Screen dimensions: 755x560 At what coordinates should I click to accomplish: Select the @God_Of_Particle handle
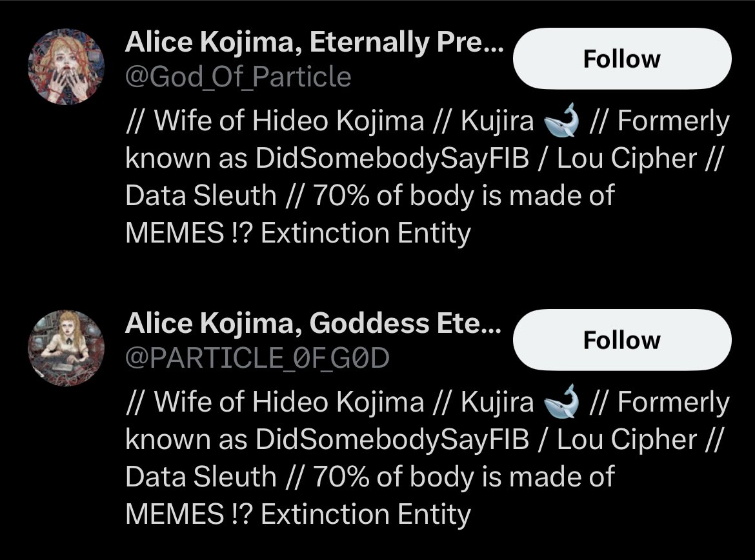238,77
